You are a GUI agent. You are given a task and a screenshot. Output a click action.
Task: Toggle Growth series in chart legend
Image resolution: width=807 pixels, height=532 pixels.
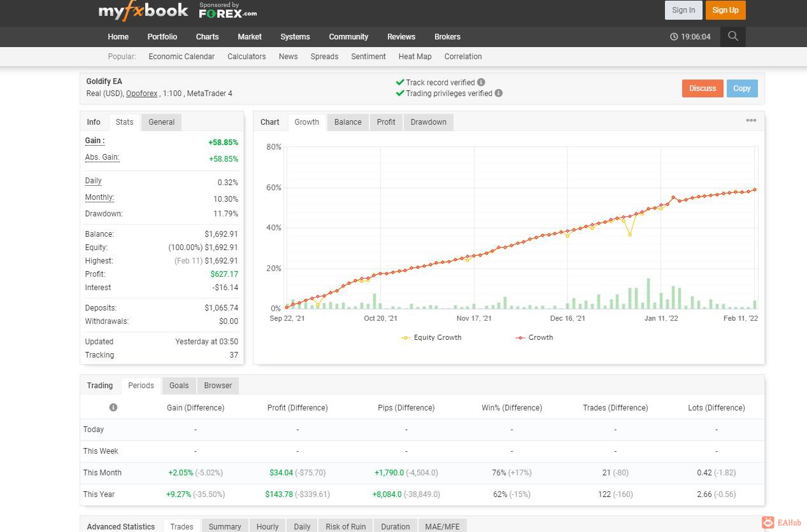coord(534,337)
